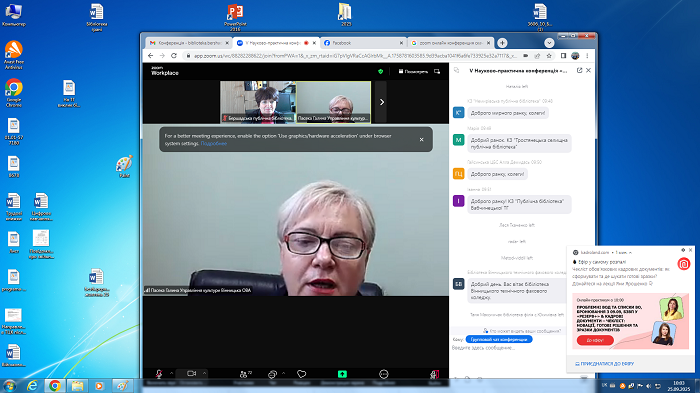Bookmark this page with the star icon
700x393 pixels.
click(549, 56)
